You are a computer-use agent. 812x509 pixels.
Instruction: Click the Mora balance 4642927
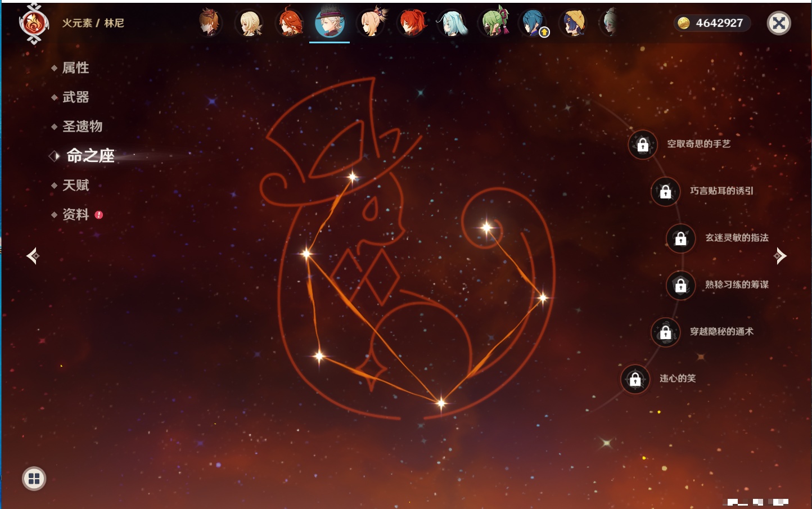pyautogui.click(x=719, y=23)
